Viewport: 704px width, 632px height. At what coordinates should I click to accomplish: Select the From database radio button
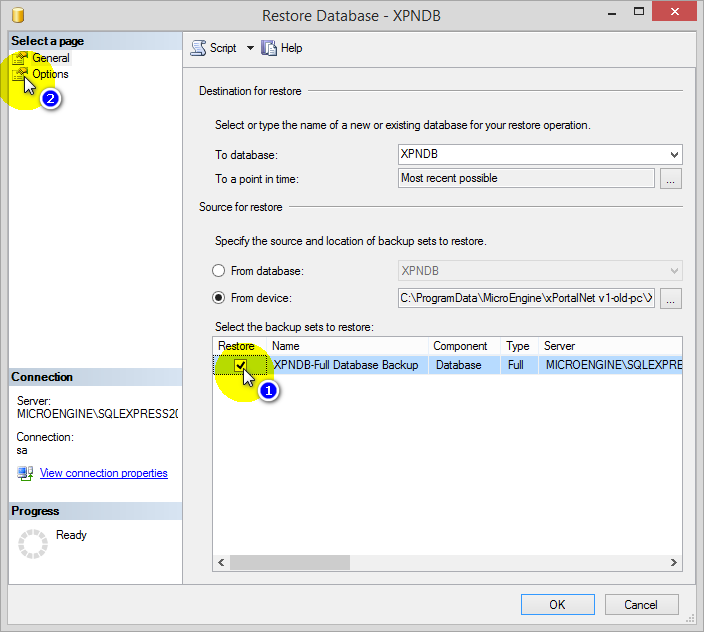pos(218,271)
